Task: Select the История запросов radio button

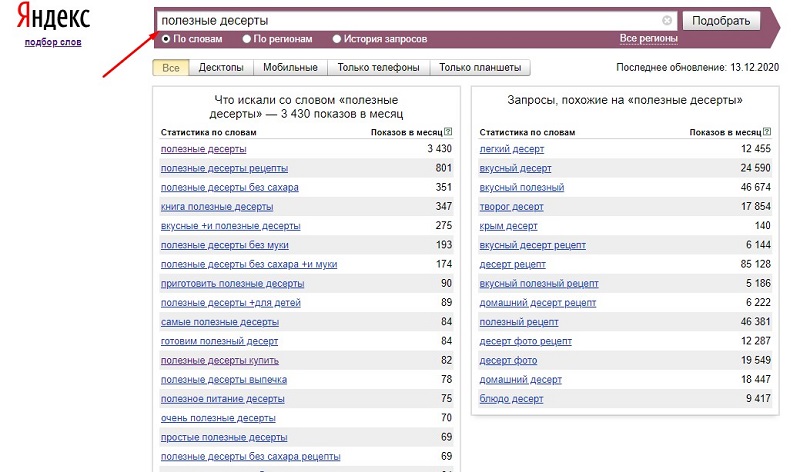Action: point(337,39)
